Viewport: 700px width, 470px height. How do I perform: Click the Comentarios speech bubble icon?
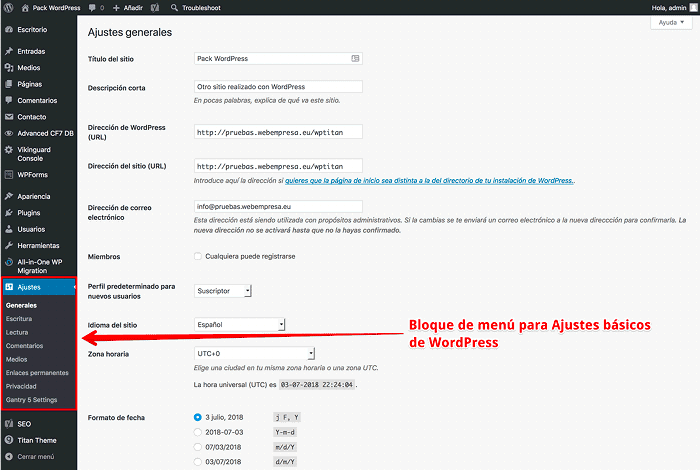tap(8, 100)
